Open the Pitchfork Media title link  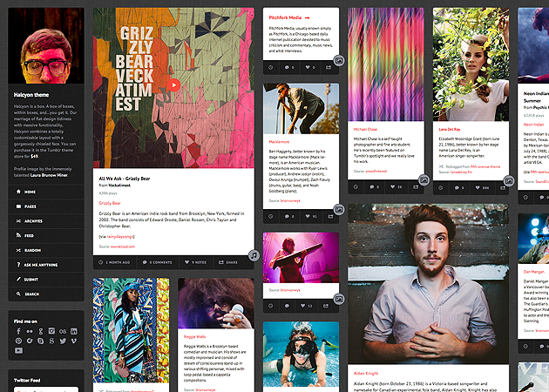(285, 17)
